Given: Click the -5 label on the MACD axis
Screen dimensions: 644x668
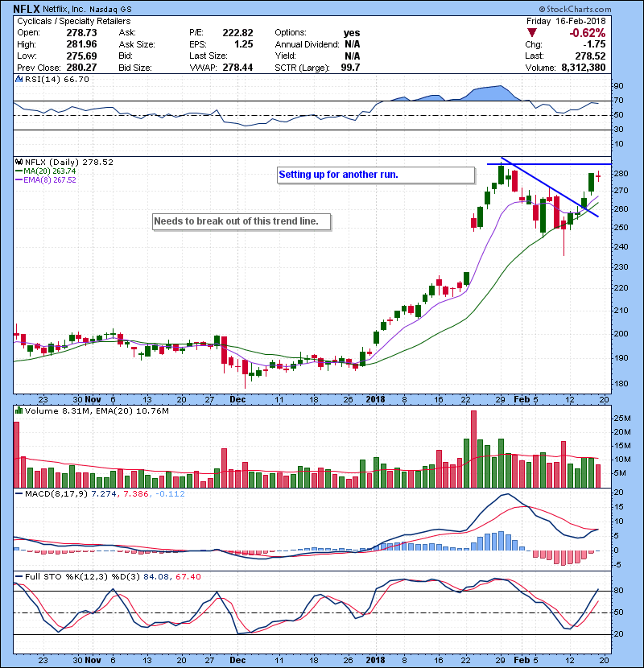Looking at the screenshot, I should click(x=619, y=565).
